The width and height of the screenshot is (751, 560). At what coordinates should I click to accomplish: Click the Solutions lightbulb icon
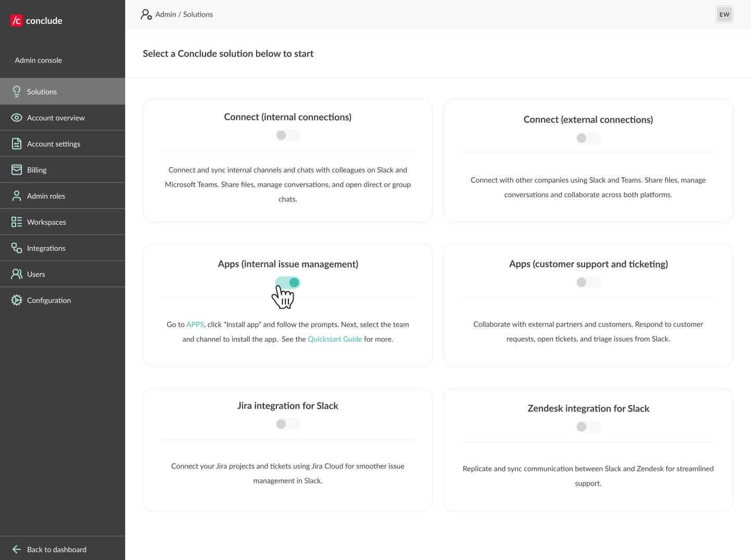click(x=17, y=92)
